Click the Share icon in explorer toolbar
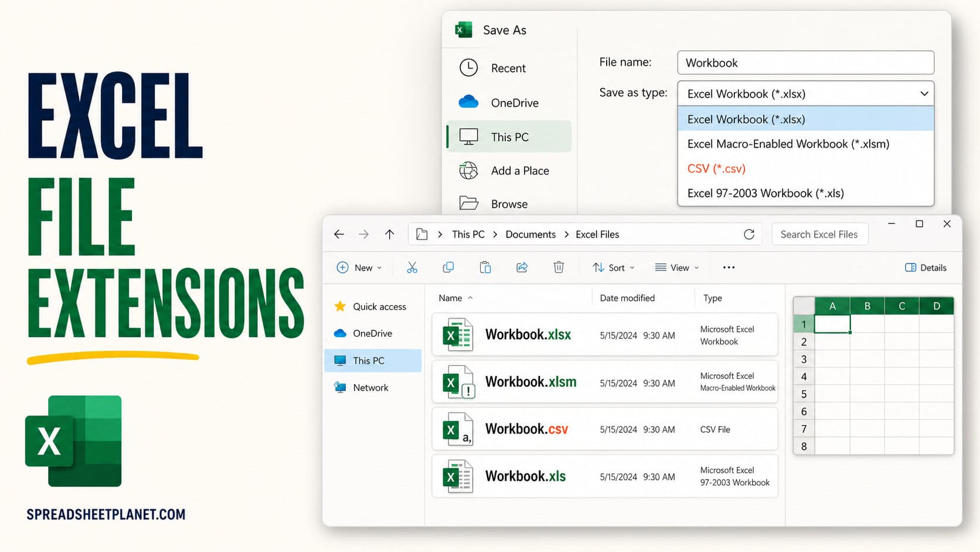The width and height of the screenshot is (980, 552). click(522, 267)
